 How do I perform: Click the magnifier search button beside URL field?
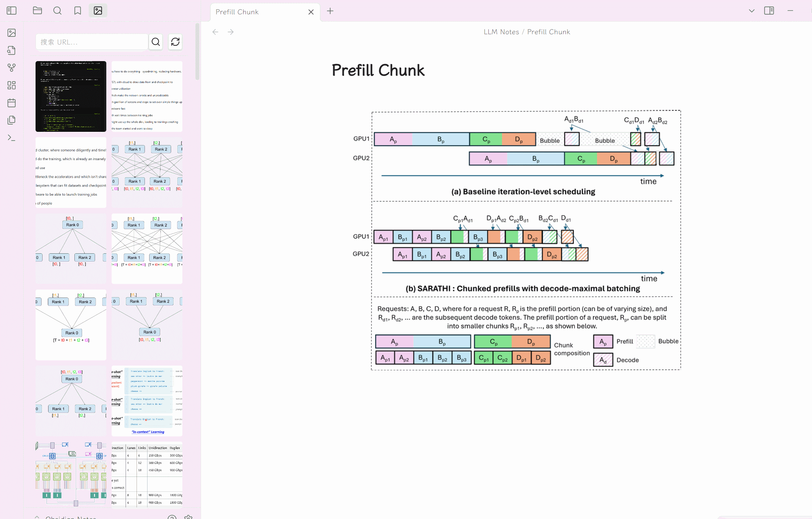point(155,42)
